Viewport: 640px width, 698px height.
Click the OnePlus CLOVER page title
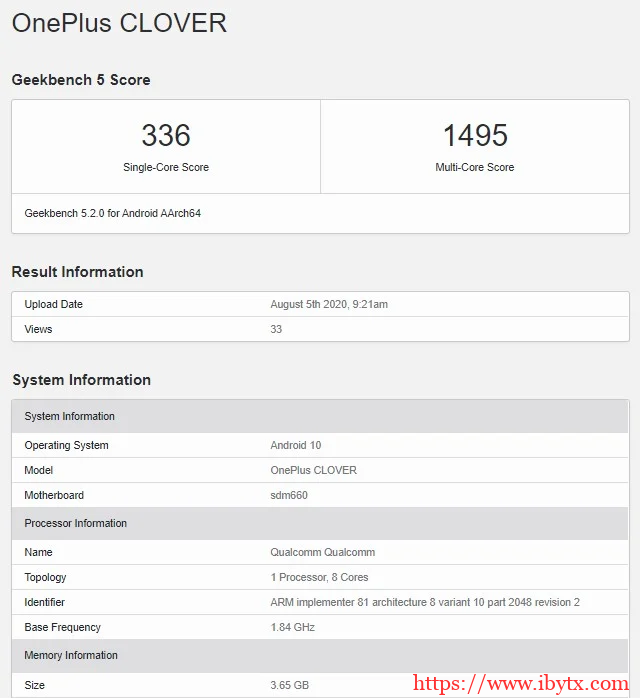(119, 23)
